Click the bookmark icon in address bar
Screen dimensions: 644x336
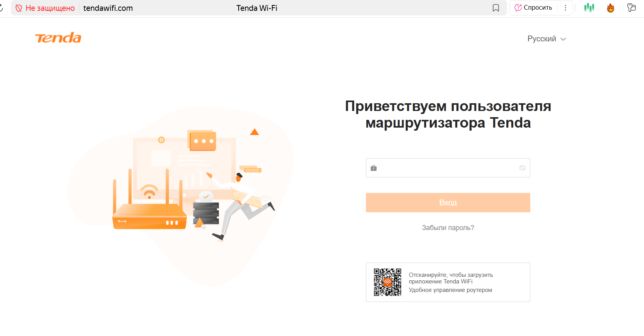point(496,8)
